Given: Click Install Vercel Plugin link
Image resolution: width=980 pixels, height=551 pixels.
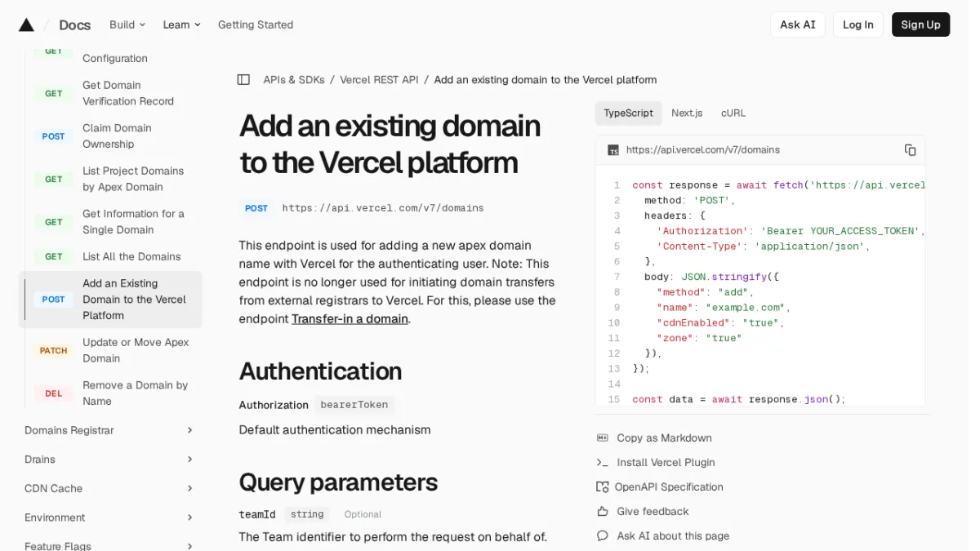Looking at the screenshot, I should point(666,463).
